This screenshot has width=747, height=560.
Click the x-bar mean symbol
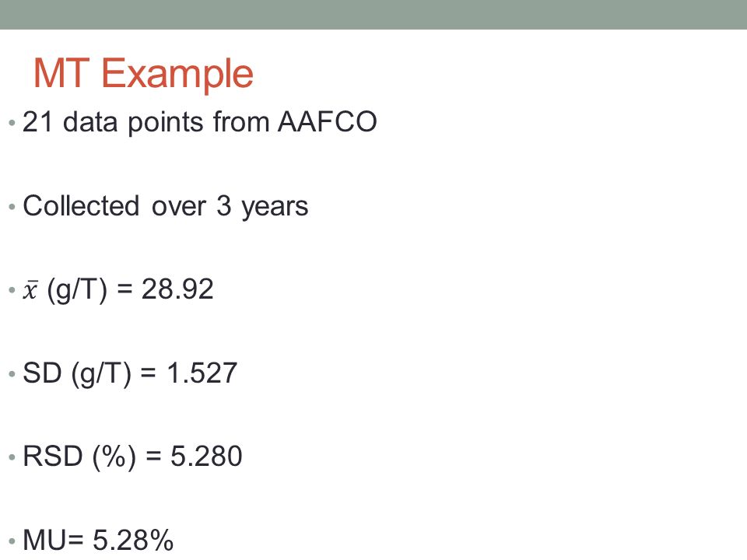click(x=30, y=290)
